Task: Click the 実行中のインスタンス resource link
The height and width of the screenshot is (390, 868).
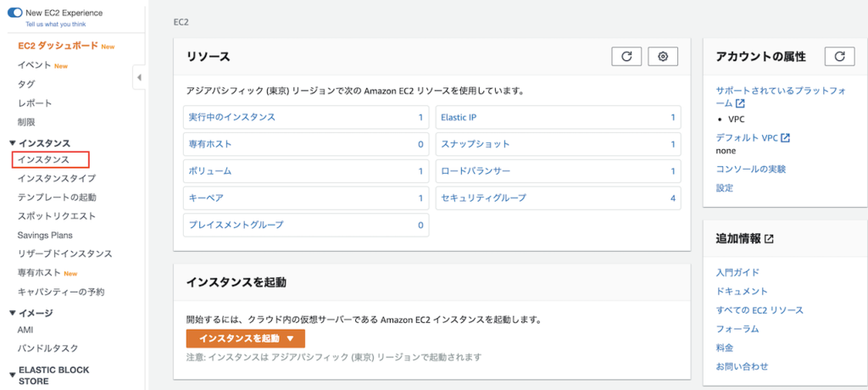Action: point(231,117)
